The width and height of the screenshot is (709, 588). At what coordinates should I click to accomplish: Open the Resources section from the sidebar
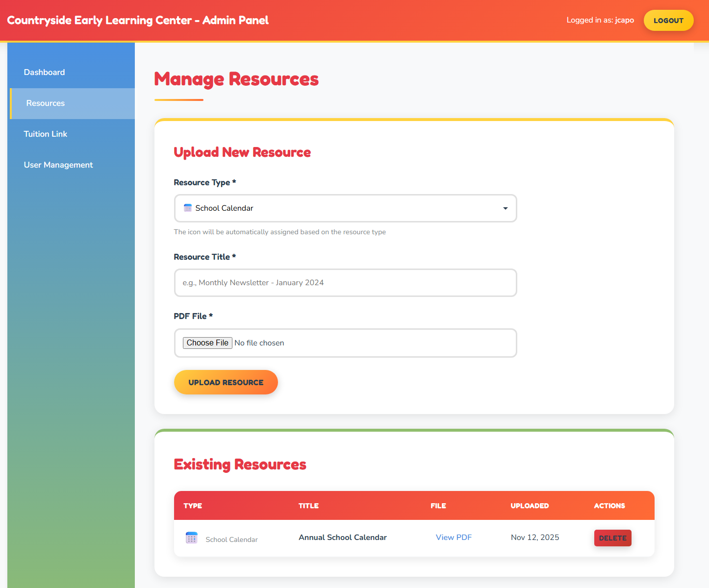[45, 103]
